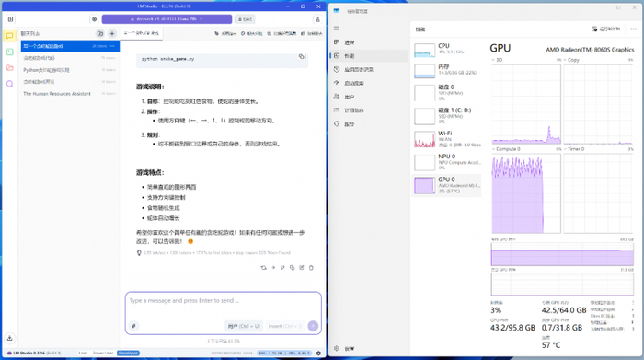
Task: Attach a file using the paperclip icon
Action: click(133, 326)
